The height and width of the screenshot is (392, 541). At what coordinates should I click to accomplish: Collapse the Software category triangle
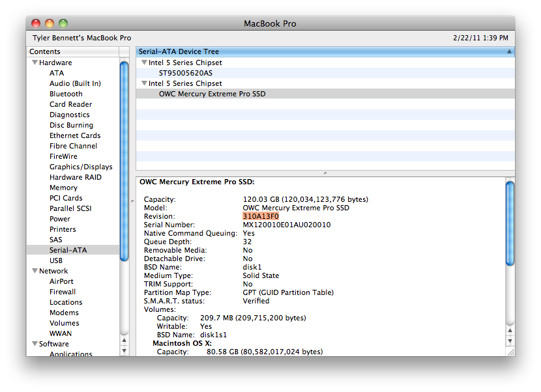[x=35, y=344]
